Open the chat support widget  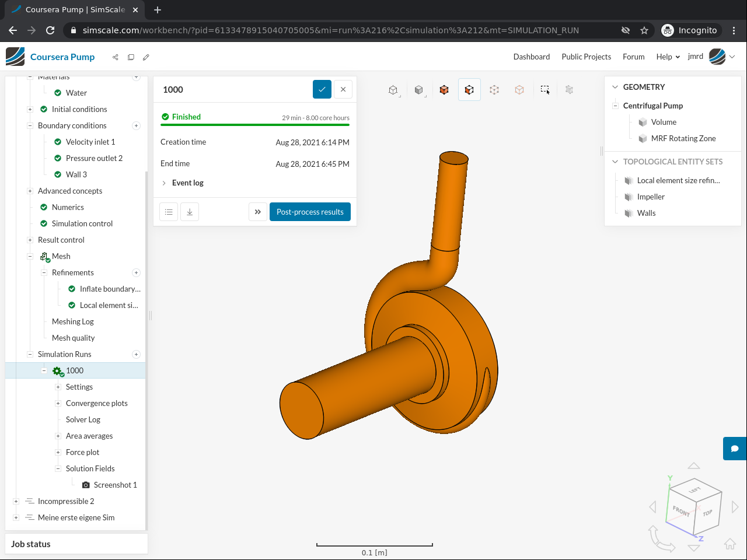[735, 449]
